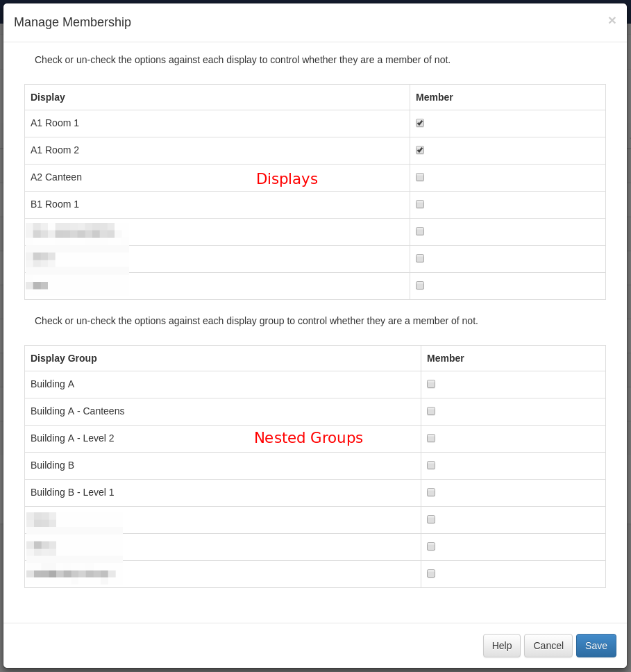Uncheck the A1 Room 2 member checkbox
The height and width of the screenshot is (672, 631).
420,150
